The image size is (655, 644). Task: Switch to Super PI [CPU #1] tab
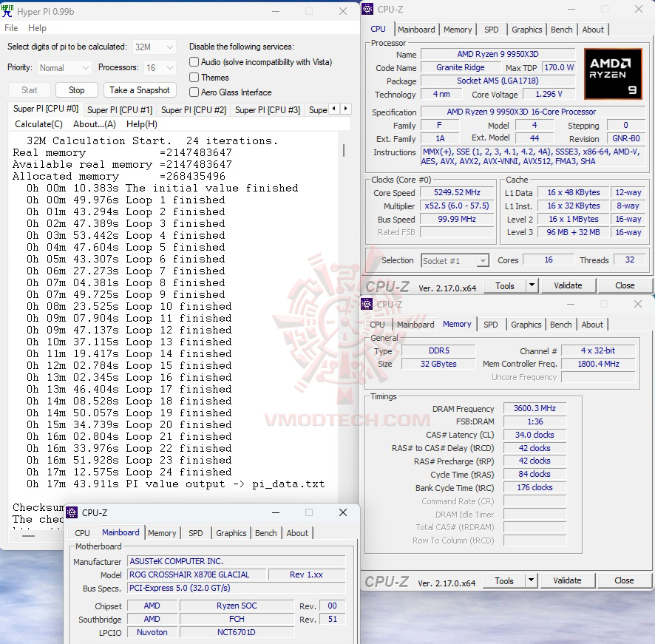(120, 110)
